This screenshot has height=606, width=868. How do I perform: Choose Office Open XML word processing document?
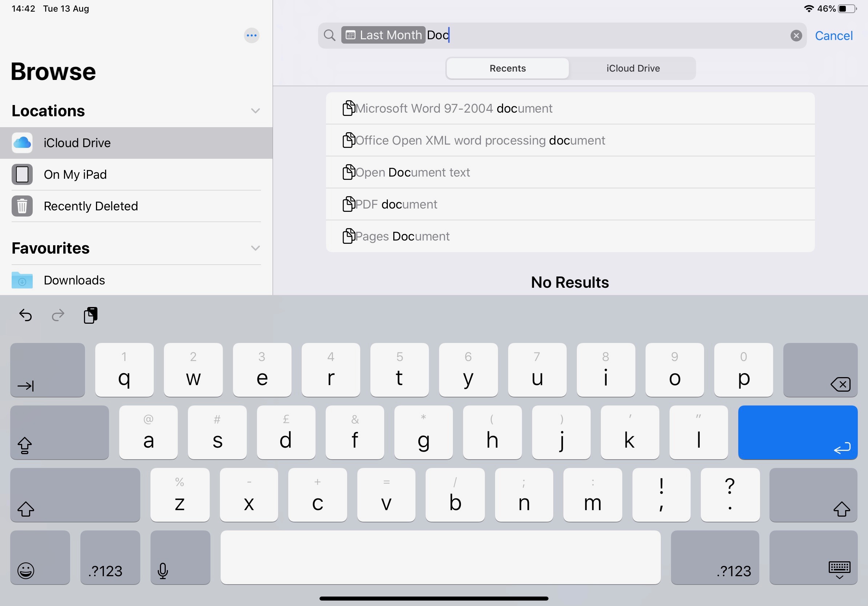(x=570, y=141)
